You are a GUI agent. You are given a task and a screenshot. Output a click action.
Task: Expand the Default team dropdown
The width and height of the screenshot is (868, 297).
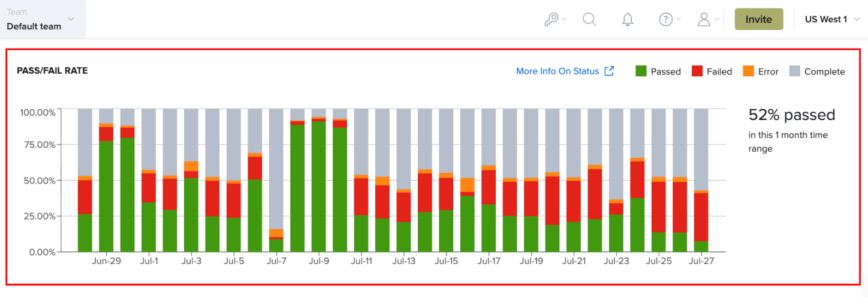(43, 19)
